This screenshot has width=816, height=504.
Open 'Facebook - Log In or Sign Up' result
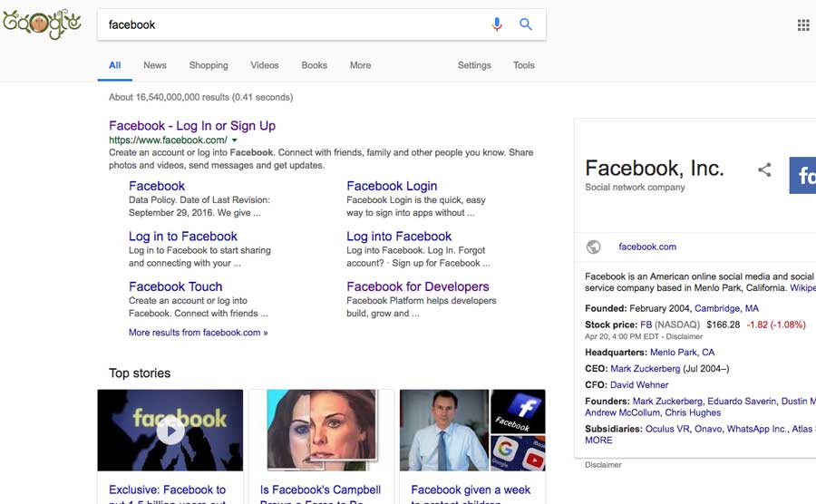point(192,126)
